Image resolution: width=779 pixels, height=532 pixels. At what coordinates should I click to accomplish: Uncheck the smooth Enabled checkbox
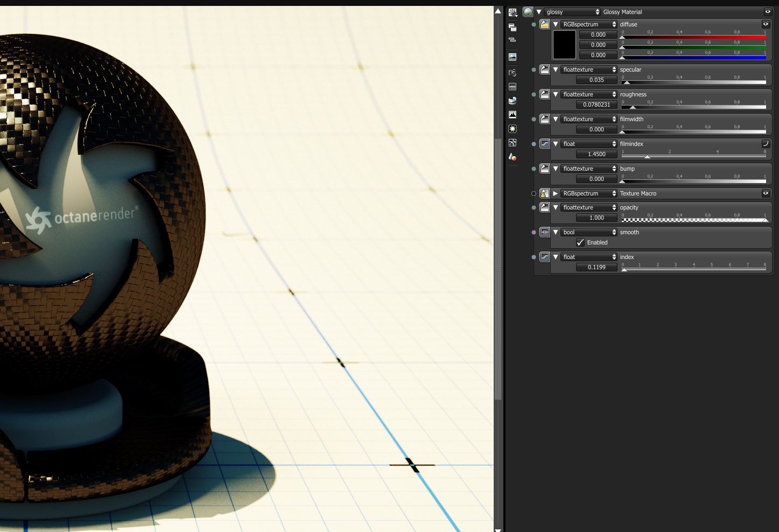coord(580,242)
